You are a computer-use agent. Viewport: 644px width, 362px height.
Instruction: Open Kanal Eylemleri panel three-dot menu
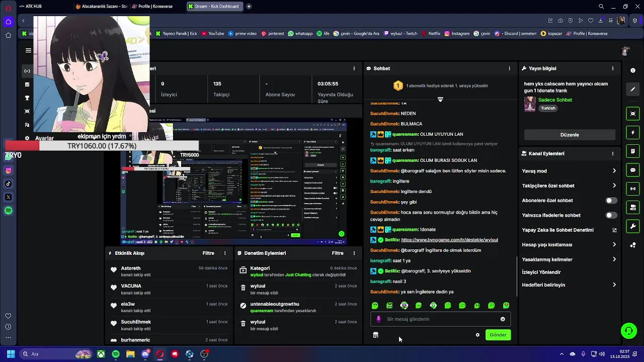613,154
